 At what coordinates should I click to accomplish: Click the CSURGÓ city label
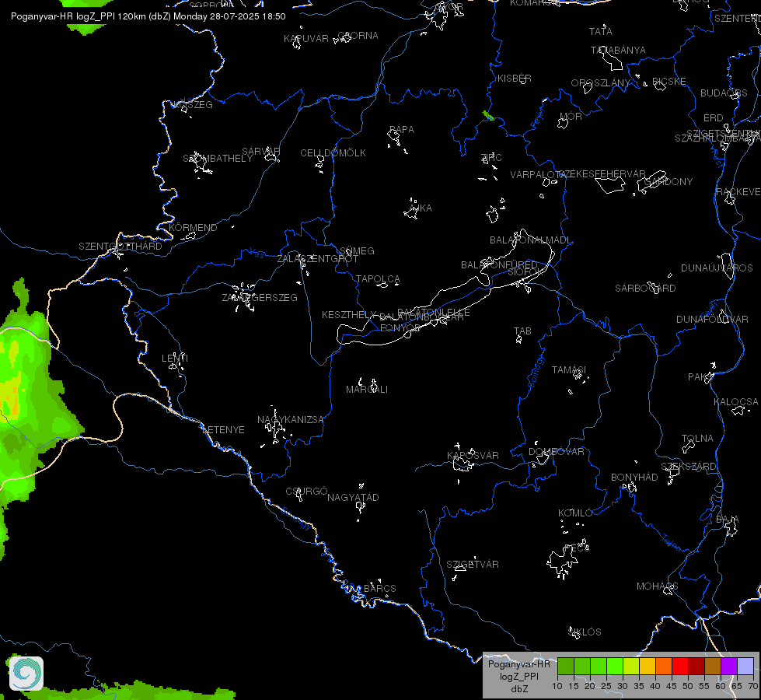coord(306,491)
